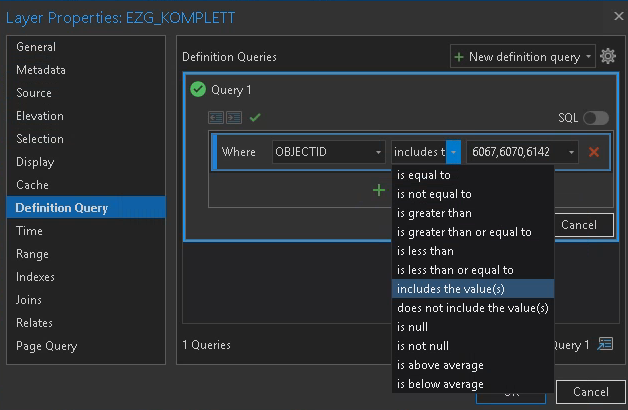Add a new clause with the green plus
Image resolution: width=628 pixels, height=410 pixels.
pos(379,189)
